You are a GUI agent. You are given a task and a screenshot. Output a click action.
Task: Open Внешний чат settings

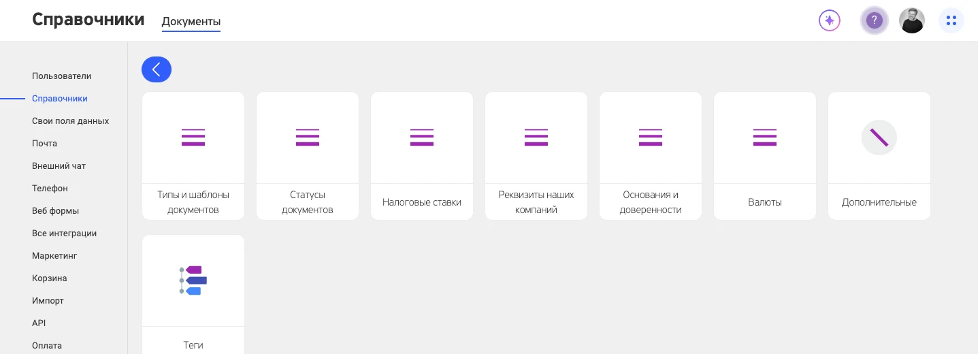[x=59, y=166]
